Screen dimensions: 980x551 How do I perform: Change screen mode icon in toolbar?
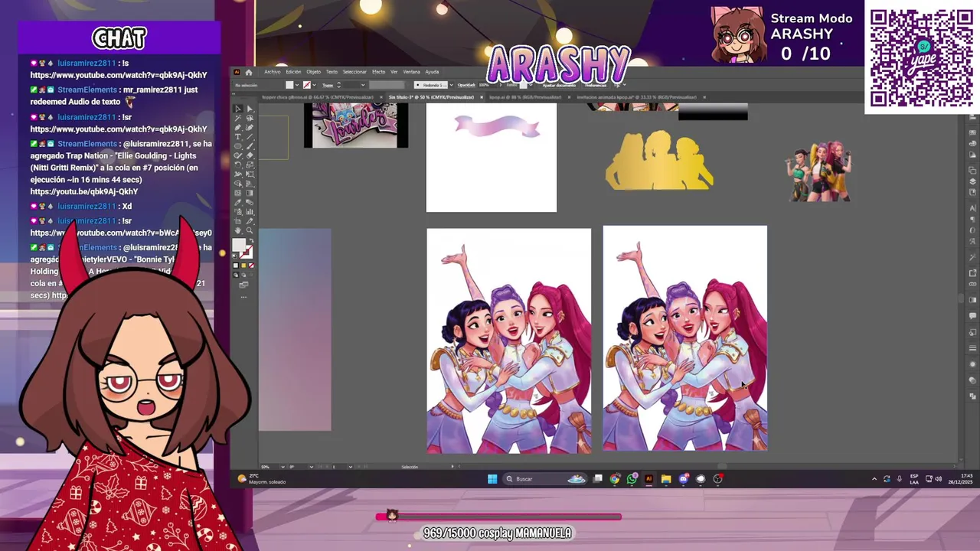click(x=243, y=285)
